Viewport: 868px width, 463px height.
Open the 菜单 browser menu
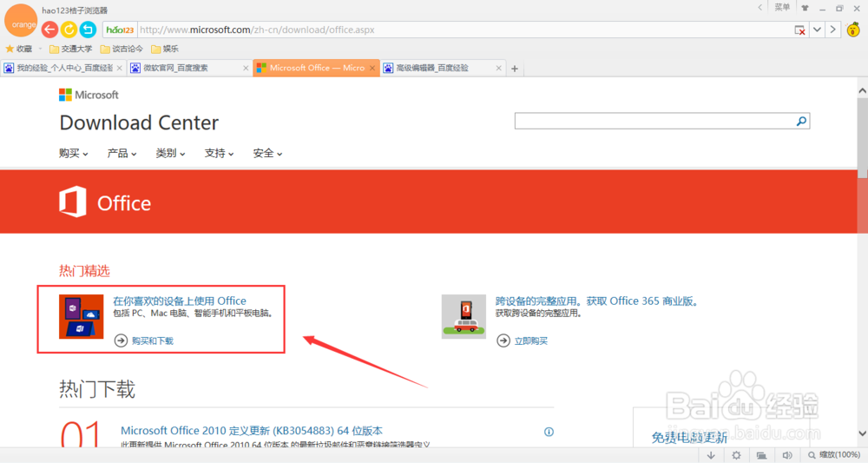[x=782, y=7]
